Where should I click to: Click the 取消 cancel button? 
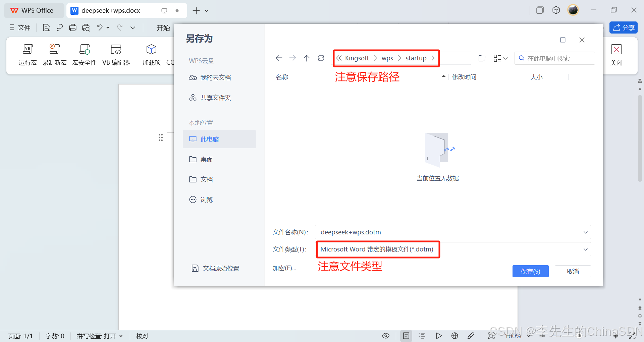click(x=573, y=271)
